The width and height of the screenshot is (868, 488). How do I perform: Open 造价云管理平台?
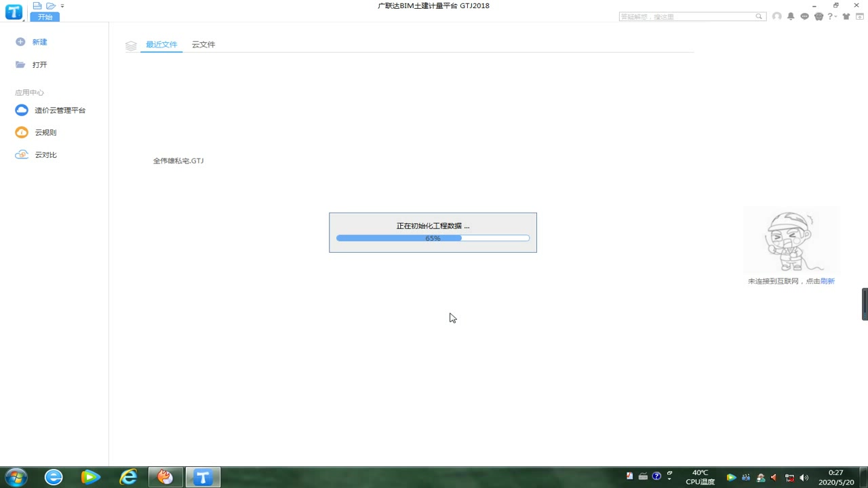pyautogui.click(x=60, y=110)
